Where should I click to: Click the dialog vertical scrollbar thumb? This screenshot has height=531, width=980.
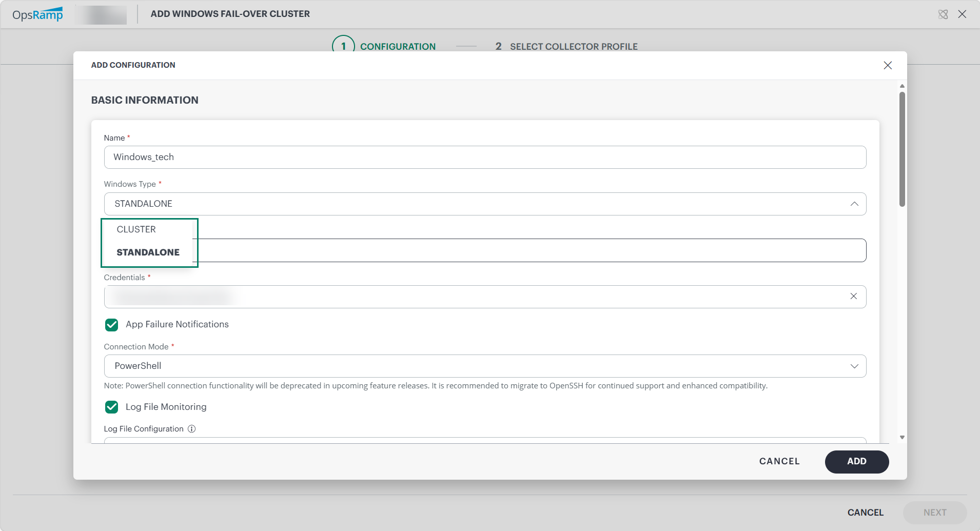coord(902,149)
